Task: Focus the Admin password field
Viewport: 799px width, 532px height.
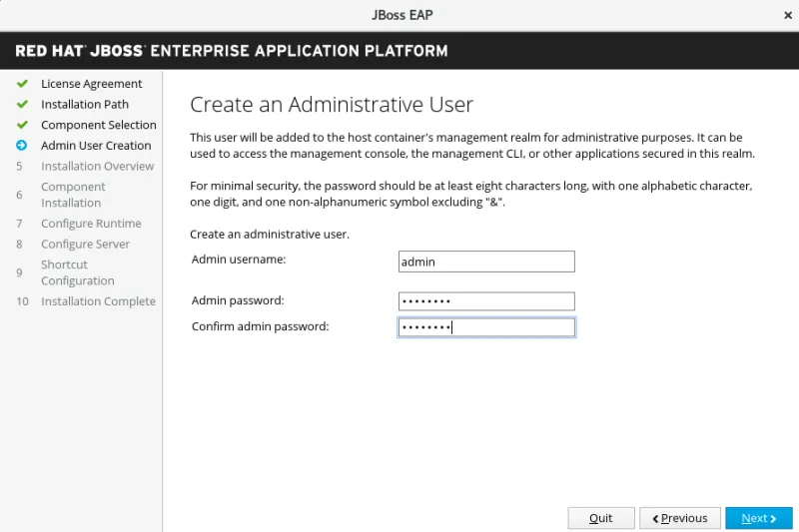Action: 486,300
